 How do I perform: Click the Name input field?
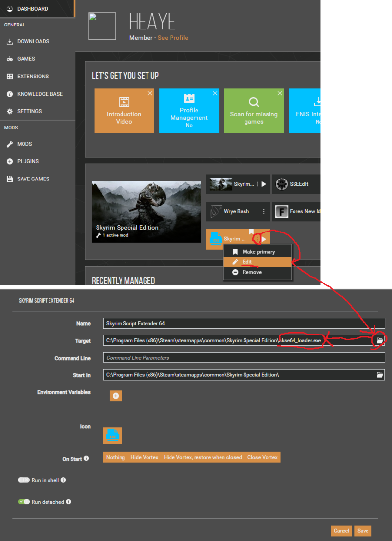pyautogui.click(x=244, y=323)
